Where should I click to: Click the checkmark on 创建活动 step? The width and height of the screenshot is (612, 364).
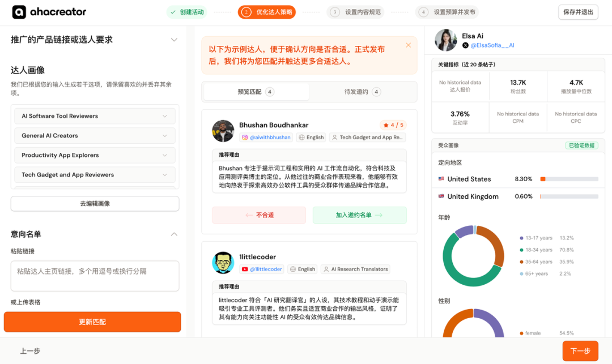pos(173,12)
